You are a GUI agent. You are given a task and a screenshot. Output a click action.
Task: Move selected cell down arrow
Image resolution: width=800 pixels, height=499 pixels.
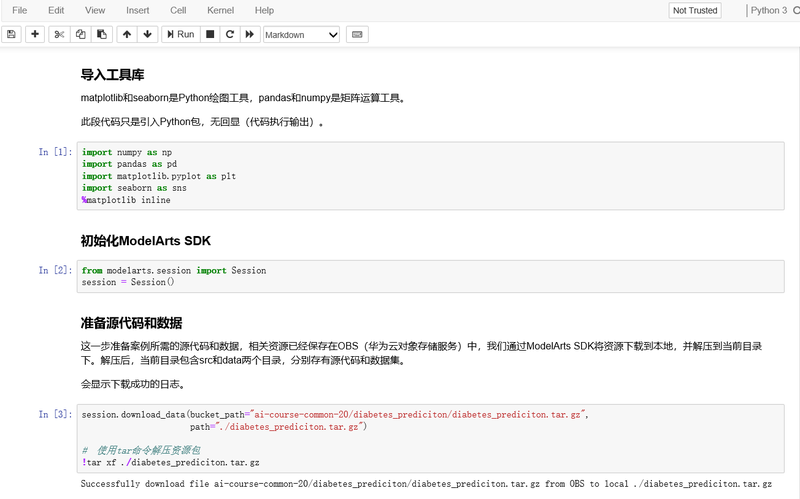[147, 34]
